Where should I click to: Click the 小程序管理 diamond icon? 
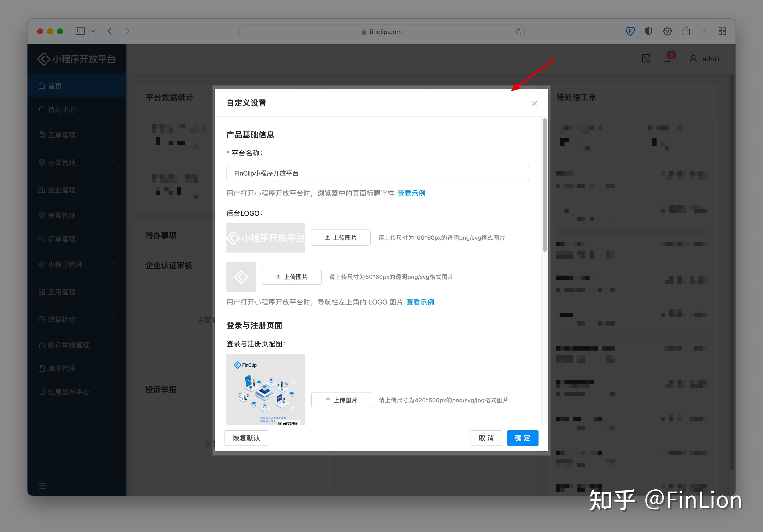[41, 264]
